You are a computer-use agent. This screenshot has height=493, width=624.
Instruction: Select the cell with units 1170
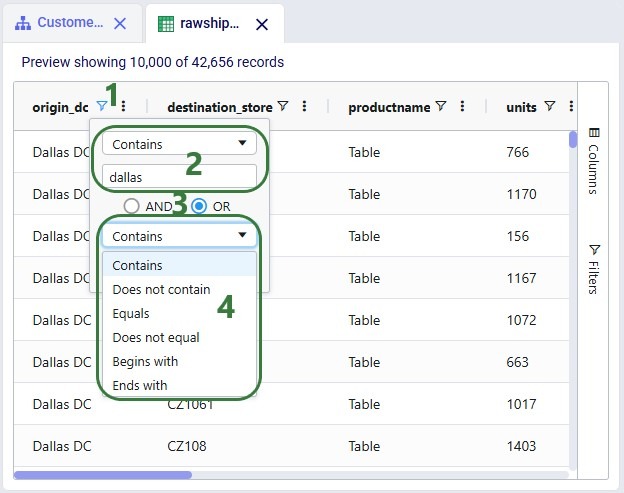point(521,194)
